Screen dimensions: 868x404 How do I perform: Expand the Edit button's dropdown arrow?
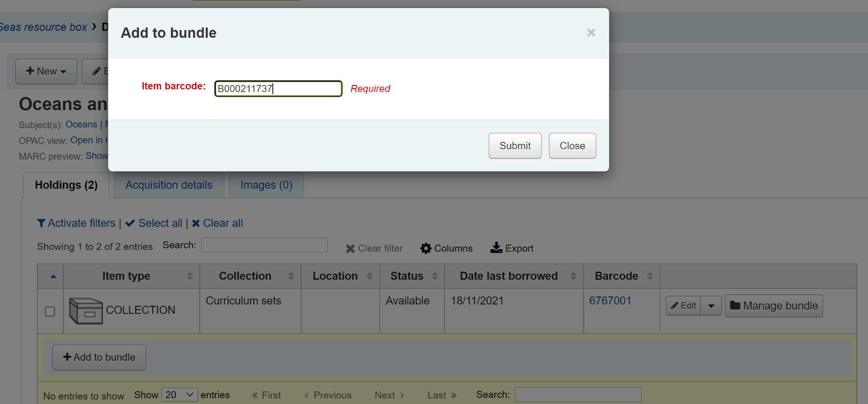[711, 305]
